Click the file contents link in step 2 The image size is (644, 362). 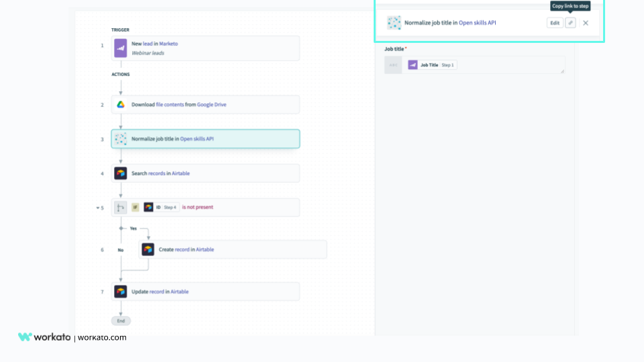click(x=170, y=105)
